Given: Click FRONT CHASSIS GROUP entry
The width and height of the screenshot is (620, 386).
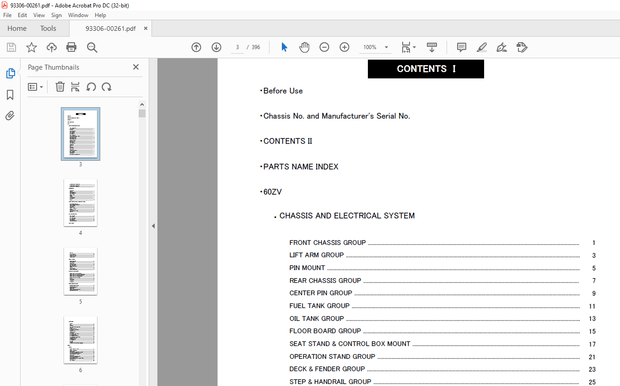Looking at the screenshot, I should tap(327, 243).
